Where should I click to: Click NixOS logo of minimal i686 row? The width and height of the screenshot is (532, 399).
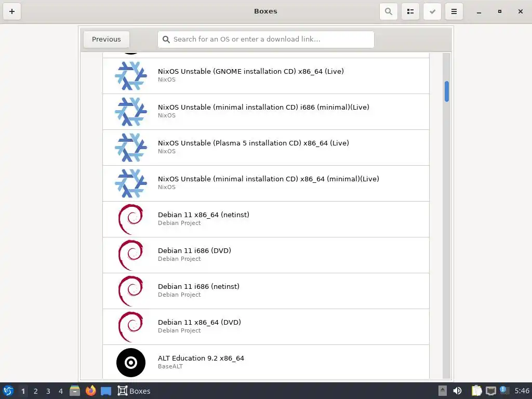point(131,112)
